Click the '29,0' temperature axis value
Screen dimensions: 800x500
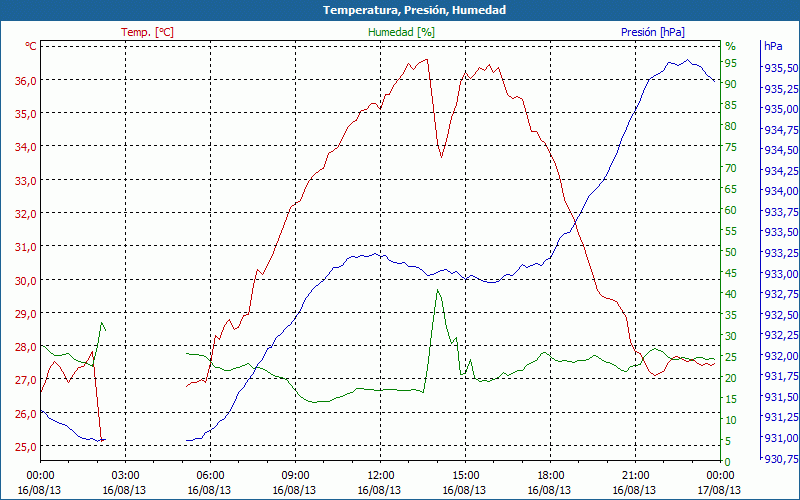tap(27, 314)
